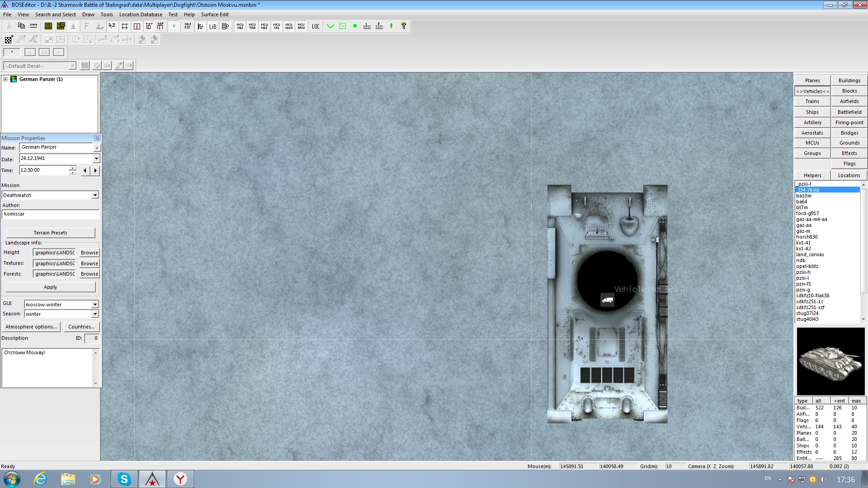Open the File menu
Screen dimensions: 868x488
click(7, 14)
